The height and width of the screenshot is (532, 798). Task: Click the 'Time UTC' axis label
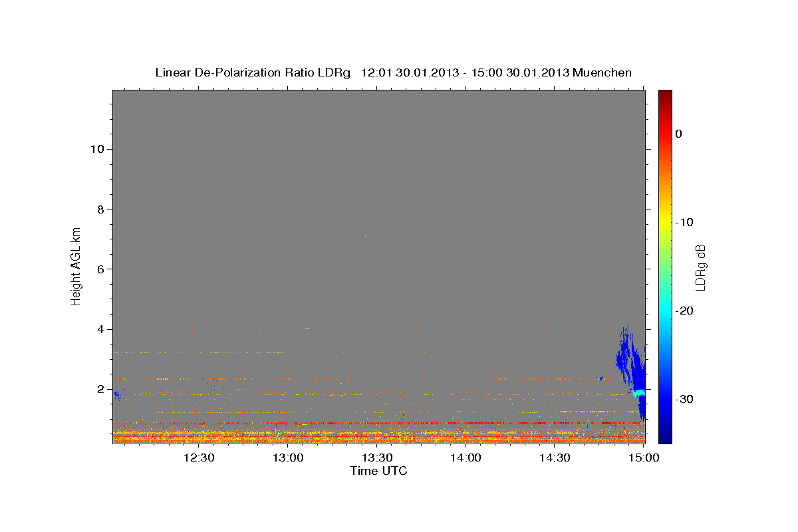(378, 471)
